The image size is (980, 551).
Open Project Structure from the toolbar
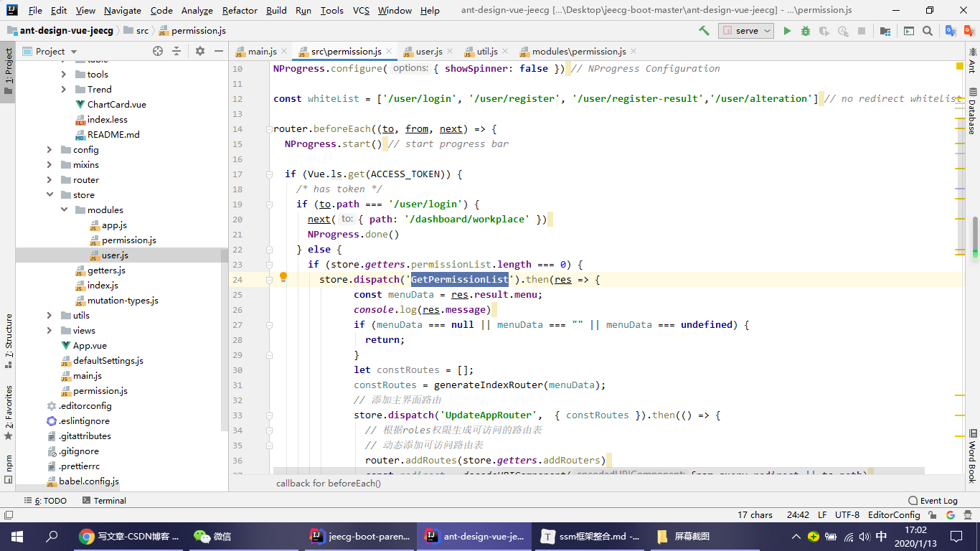pyautogui.click(x=885, y=31)
